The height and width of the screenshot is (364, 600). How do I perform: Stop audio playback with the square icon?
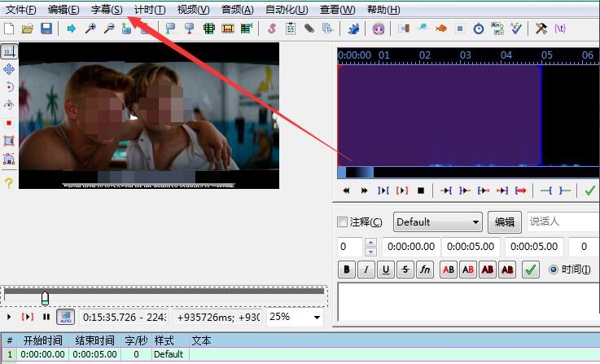421,191
